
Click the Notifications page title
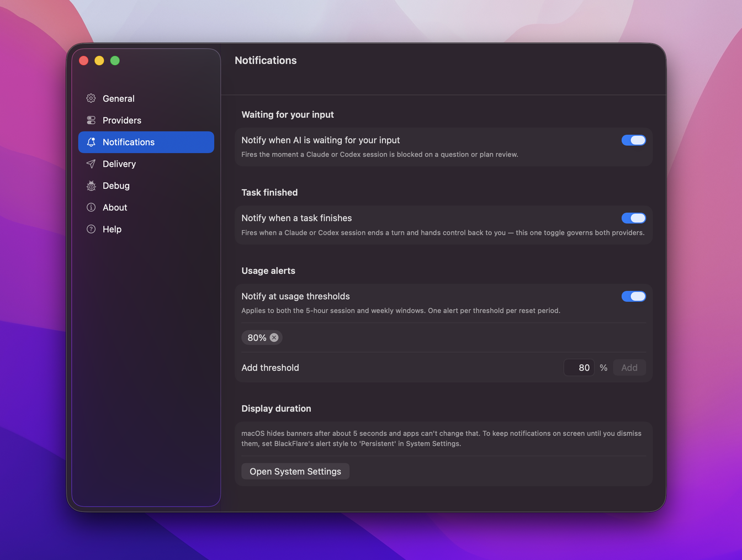(266, 60)
